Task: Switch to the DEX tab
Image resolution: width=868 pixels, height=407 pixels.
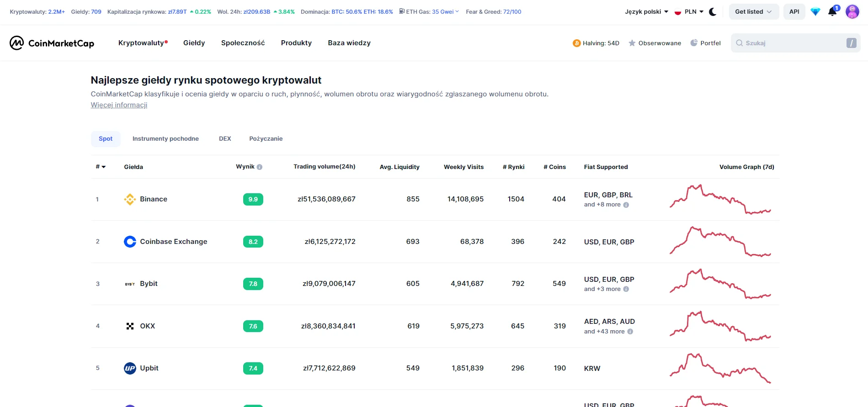Action: [x=225, y=139]
